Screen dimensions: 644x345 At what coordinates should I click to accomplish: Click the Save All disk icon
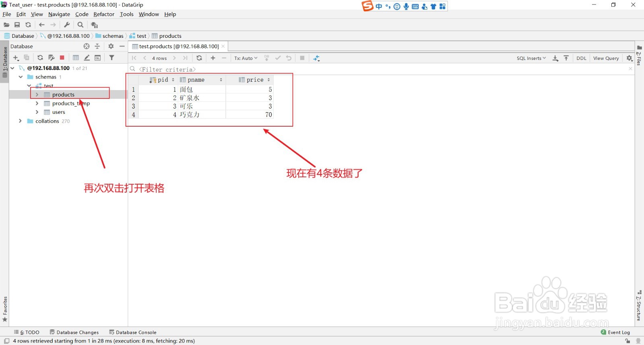pyautogui.click(x=17, y=25)
